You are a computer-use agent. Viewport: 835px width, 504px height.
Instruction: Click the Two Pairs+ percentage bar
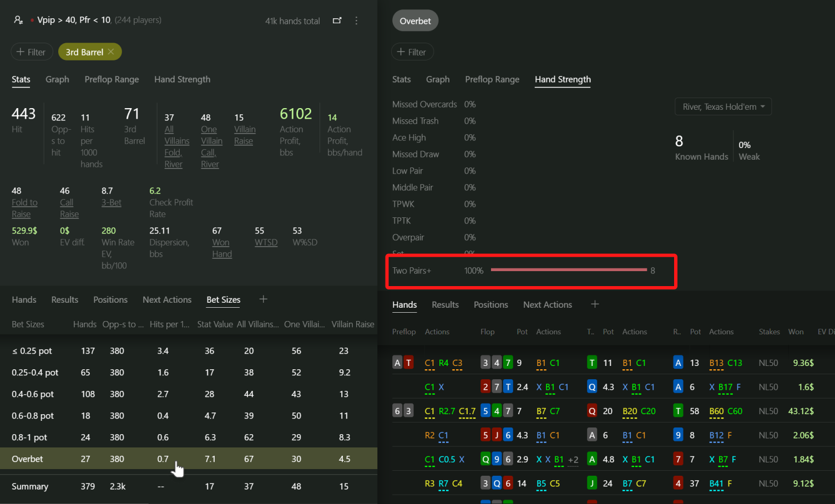click(x=569, y=270)
